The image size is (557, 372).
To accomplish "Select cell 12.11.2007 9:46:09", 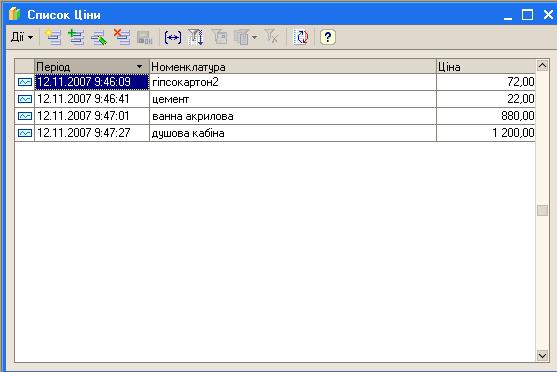I will 92,82.
